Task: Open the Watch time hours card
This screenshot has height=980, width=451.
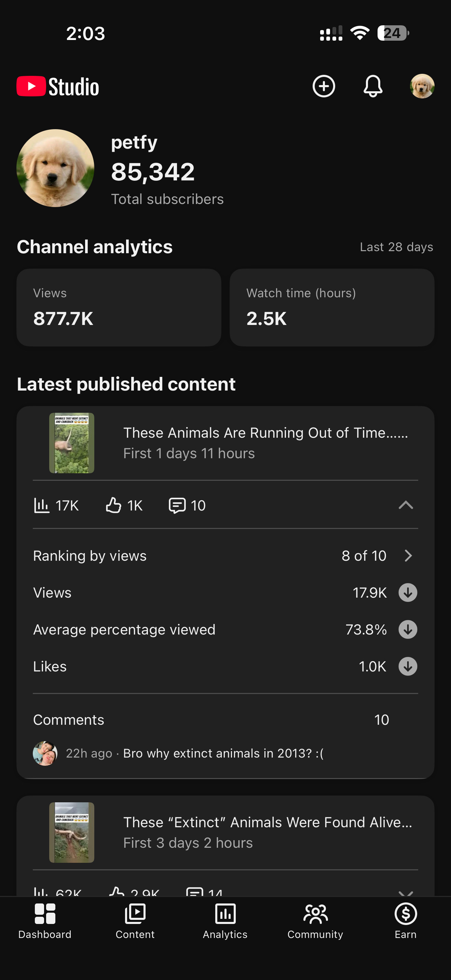Action: [x=332, y=308]
